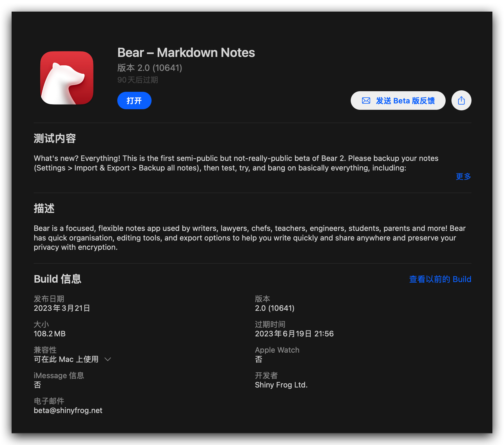This screenshot has height=445, width=504.
Task: Click the envelope icon in feedback button
Action: click(x=366, y=101)
